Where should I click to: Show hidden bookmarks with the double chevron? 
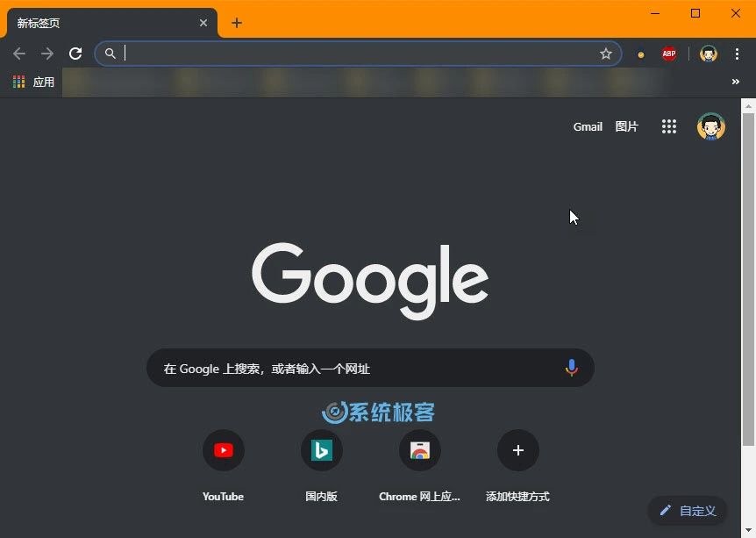point(735,82)
